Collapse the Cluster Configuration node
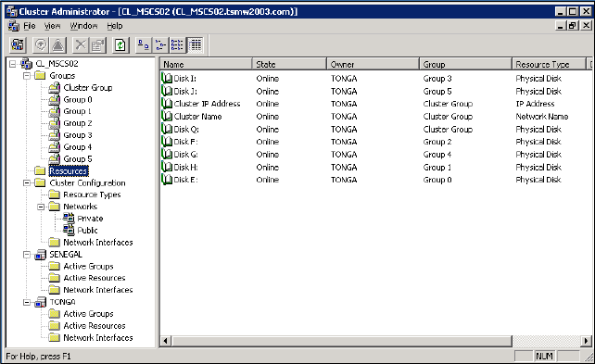The height and width of the screenshot is (364, 595). click(x=27, y=182)
